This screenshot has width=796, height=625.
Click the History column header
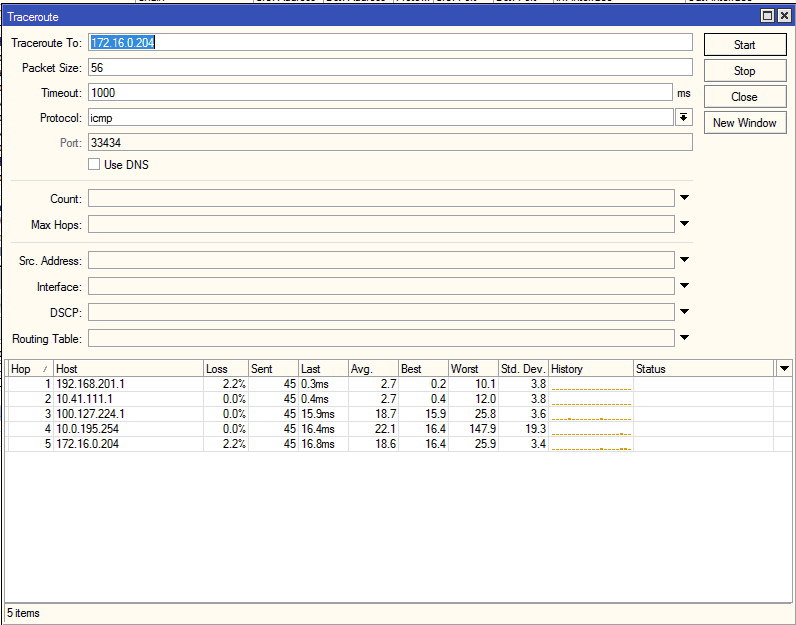[591, 369]
